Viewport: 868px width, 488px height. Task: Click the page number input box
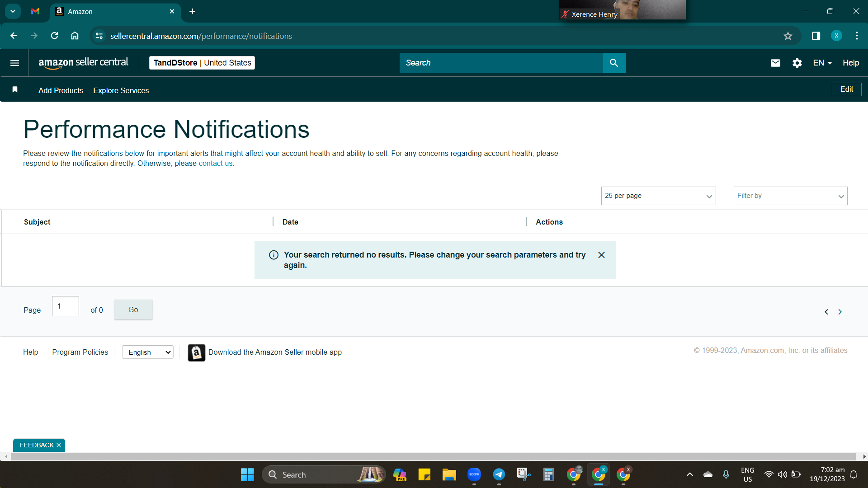pyautogui.click(x=66, y=306)
